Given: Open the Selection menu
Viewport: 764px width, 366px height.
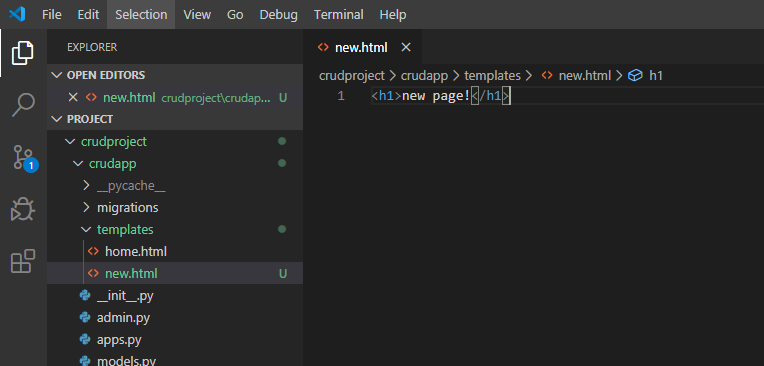Looking at the screenshot, I should 141,15.
